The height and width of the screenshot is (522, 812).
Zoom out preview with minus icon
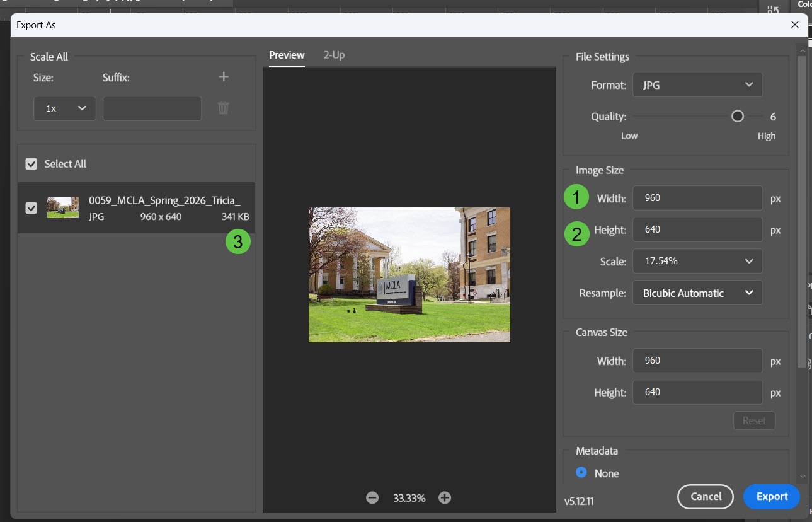(x=372, y=498)
